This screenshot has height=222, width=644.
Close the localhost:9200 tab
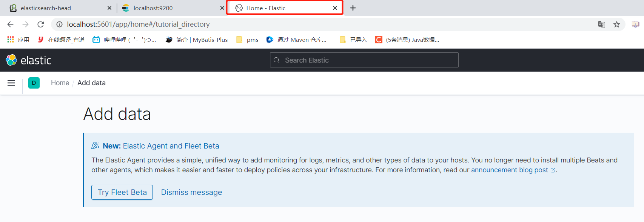[222, 8]
